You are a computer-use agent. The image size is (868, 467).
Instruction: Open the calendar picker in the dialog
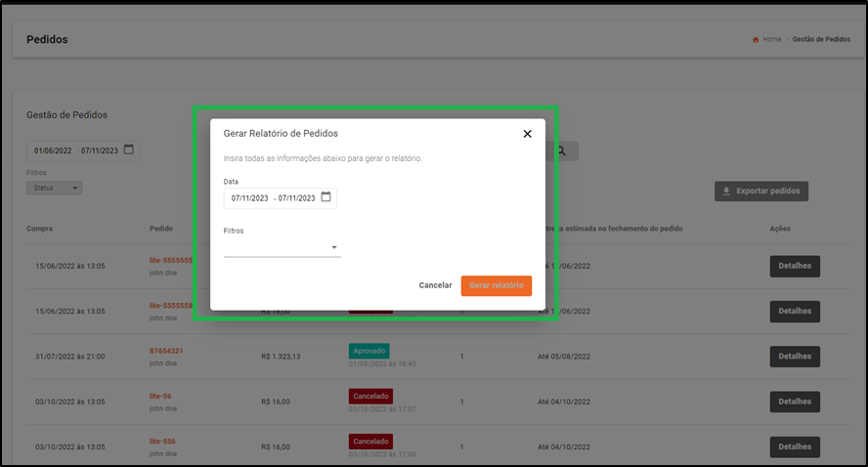coord(326,197)
